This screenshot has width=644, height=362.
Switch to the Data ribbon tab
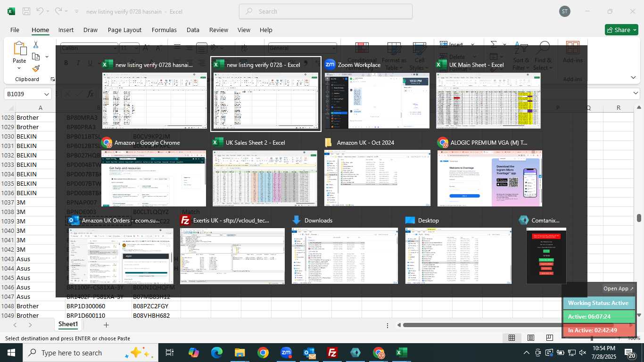point(193,30)
